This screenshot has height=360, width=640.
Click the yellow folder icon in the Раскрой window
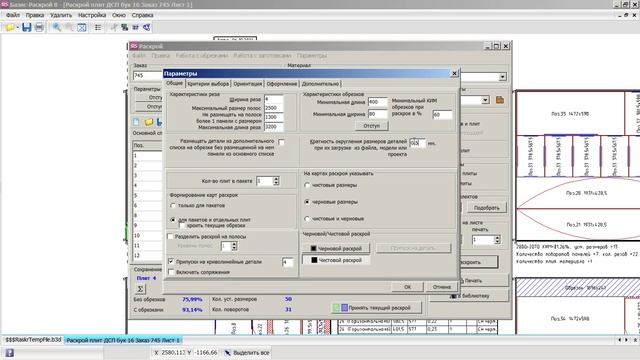click(x=149, y=122)
